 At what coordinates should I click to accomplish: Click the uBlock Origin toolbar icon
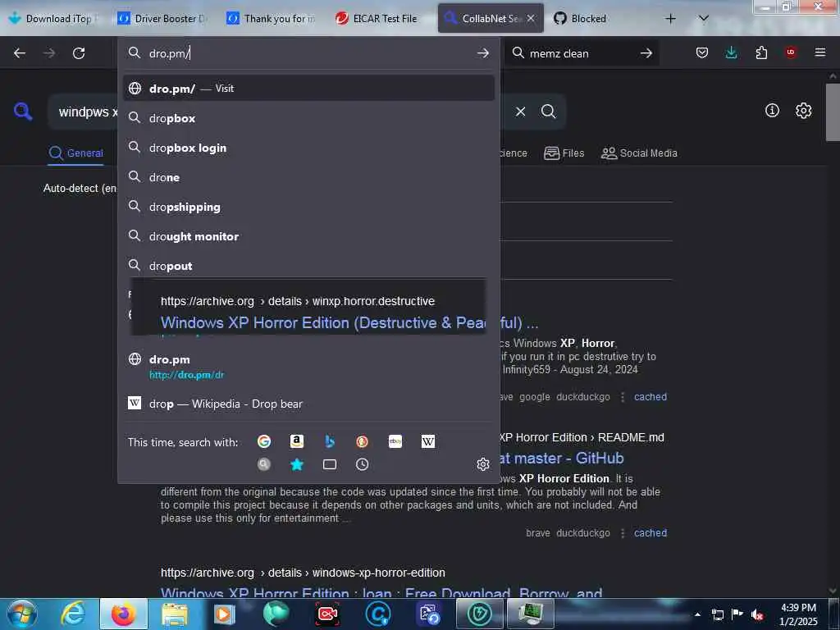791,52
